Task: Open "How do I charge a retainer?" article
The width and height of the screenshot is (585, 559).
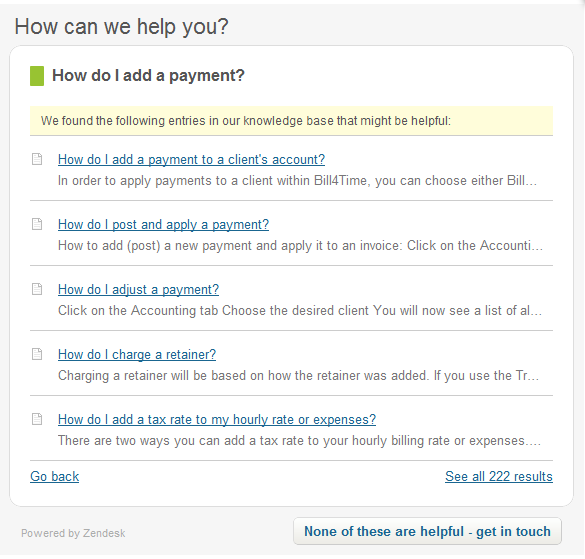Action: point(137,354)
